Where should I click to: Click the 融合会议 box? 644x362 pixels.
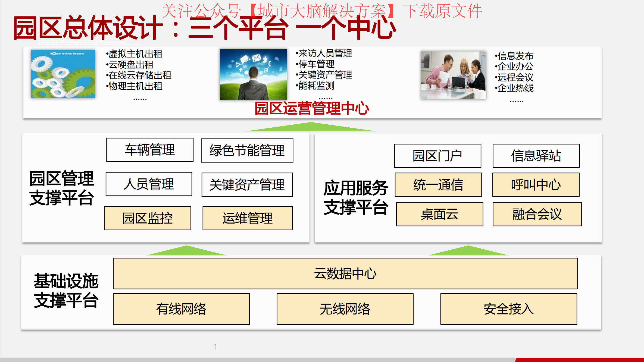click(x=537, y=214)
